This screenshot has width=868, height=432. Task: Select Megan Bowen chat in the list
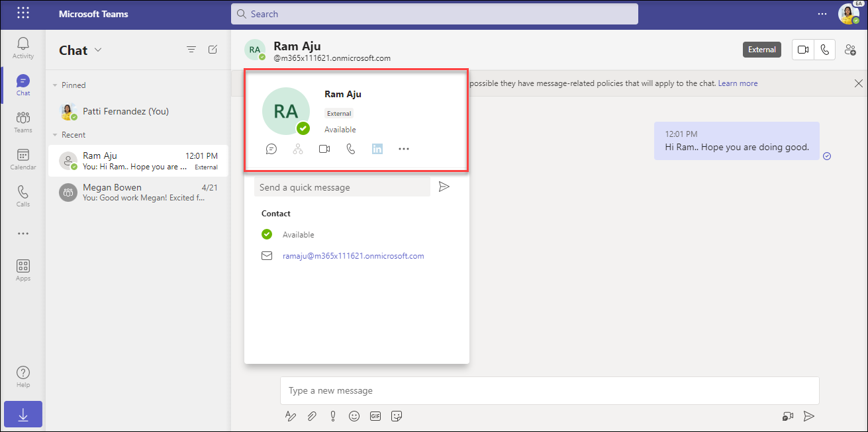pos(138,193)
